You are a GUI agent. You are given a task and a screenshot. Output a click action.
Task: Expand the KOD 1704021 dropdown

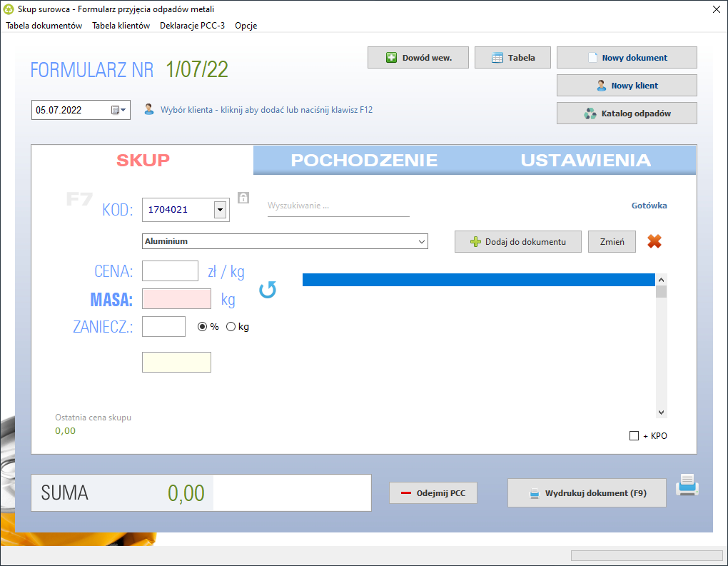click(220, 210)
